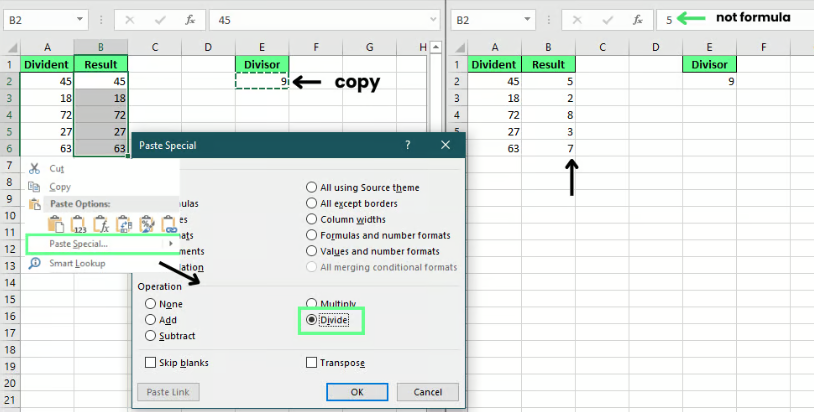814x412 pixels.
Task: Pick the Formatting paste option icon
Action: click(x=146, y=224)
